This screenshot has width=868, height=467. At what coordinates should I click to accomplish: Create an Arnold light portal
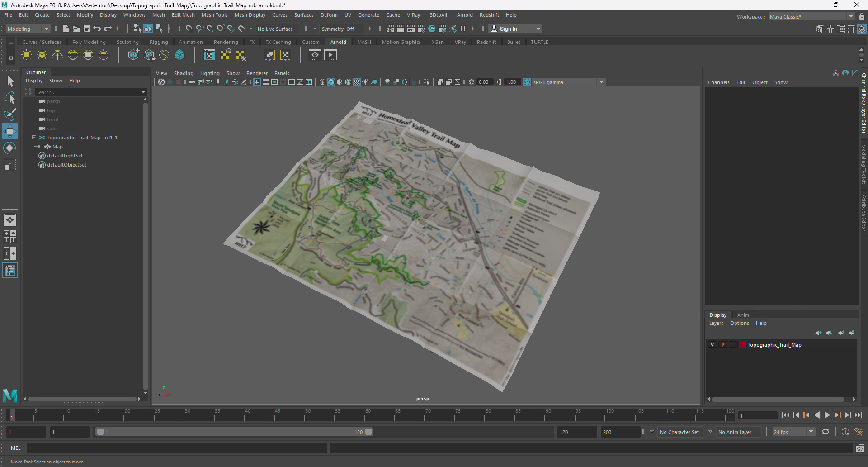coord(88,55)
